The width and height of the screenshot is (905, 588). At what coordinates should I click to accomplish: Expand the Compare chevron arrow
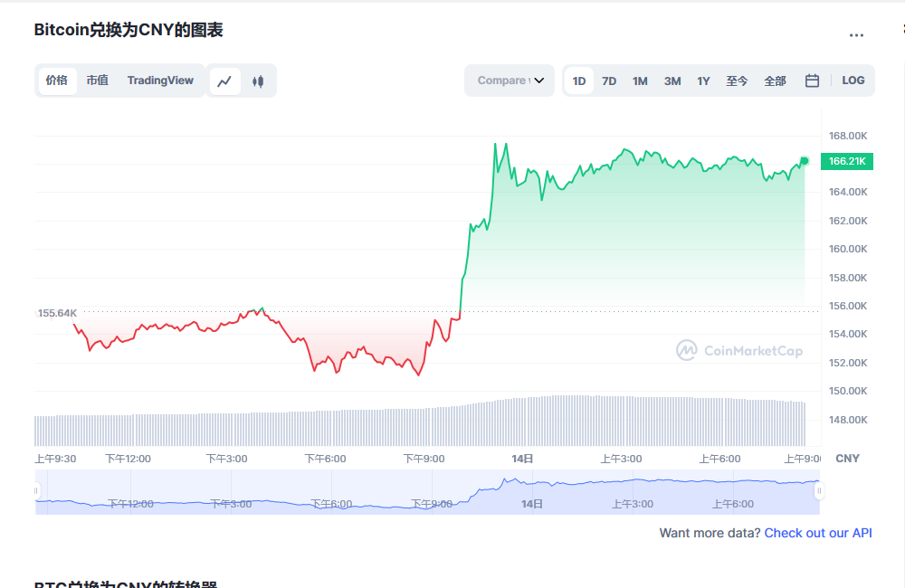pos(539,80)
